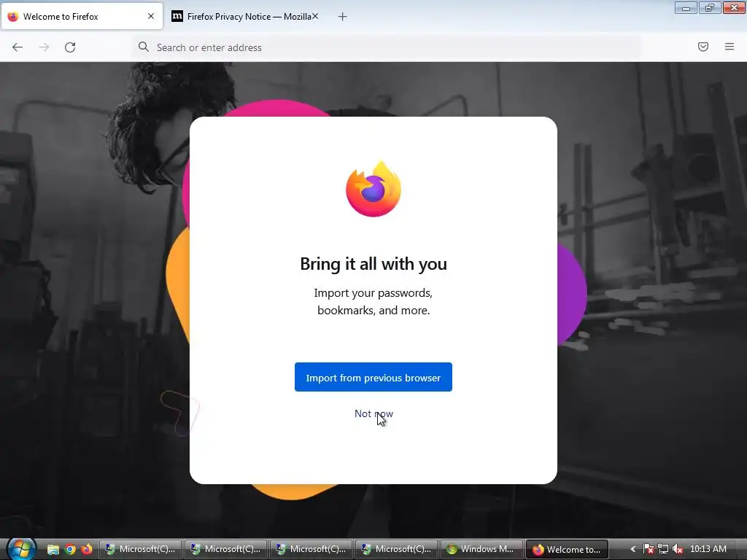
Task: Click Import from previous browser button
Action: point(373,377)
